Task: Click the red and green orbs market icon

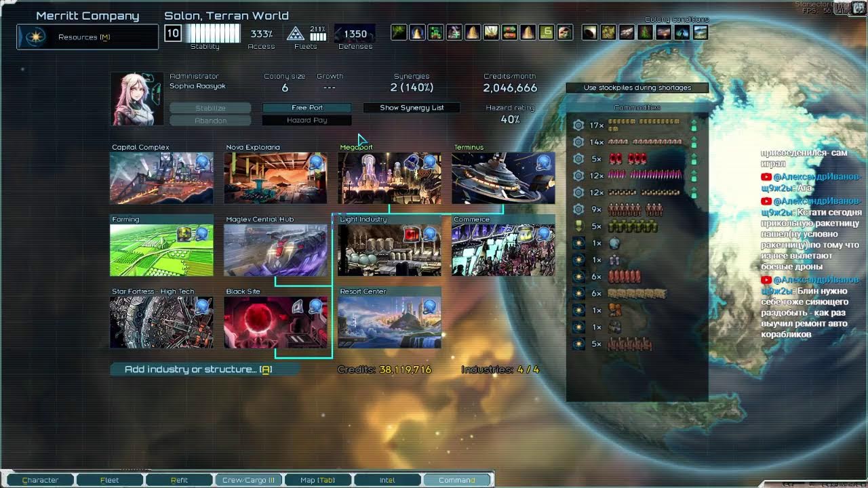Action: [510, 32]
